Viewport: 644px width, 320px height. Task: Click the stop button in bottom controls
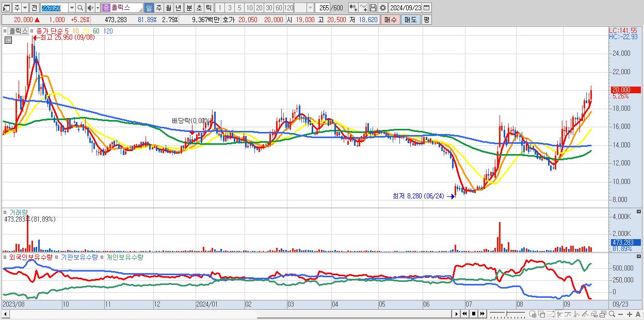[474, 314]
